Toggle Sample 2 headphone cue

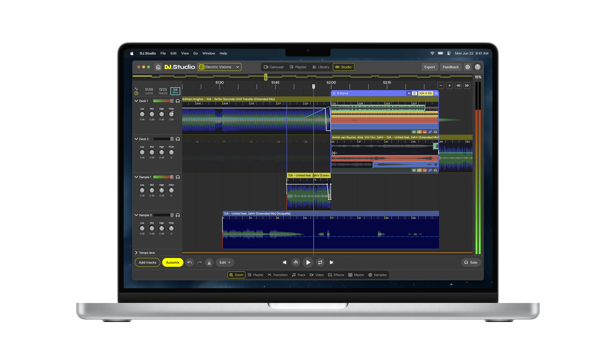[178, 215]
